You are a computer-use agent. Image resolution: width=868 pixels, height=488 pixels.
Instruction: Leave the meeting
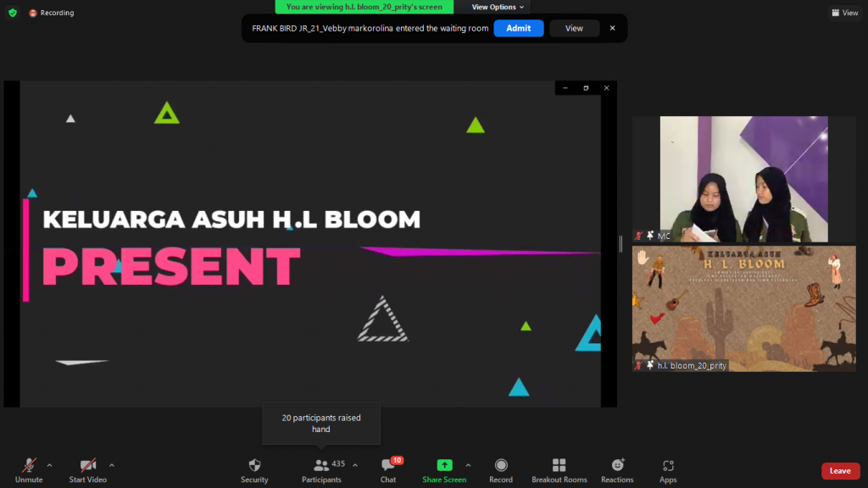pos(840,470)
